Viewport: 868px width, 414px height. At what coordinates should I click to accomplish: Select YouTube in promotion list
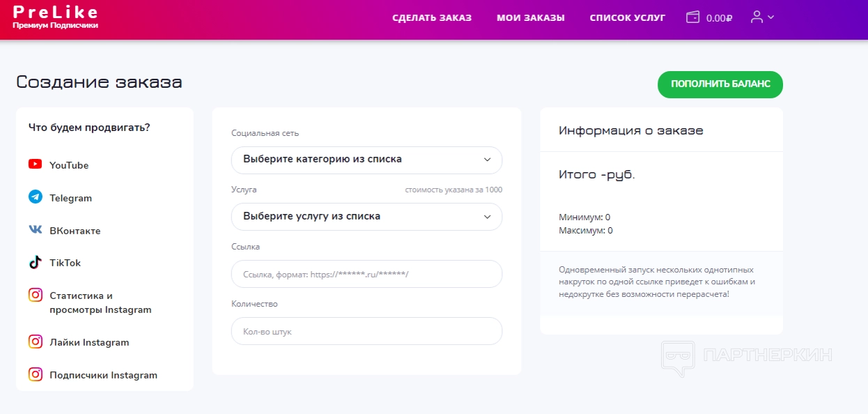pos(69,165)
